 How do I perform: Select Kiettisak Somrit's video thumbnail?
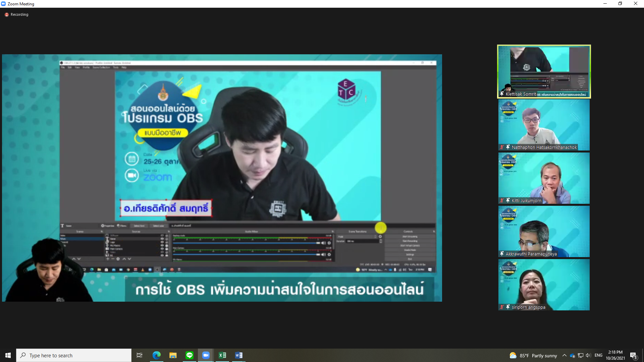(x=544, y=71)
